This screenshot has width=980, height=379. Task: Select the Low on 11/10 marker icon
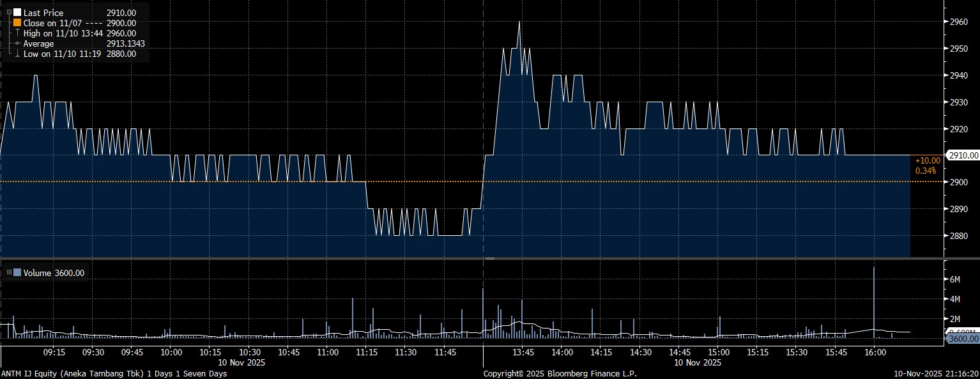(17, 54)
